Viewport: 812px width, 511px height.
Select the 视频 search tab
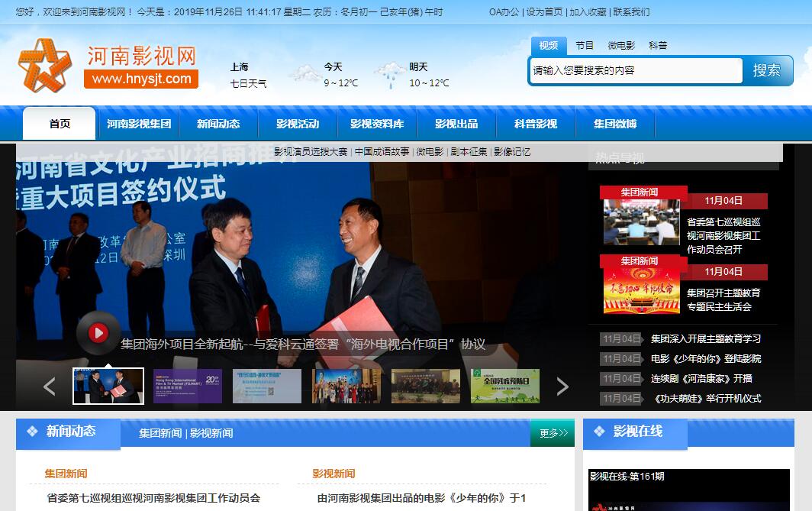click(548, 46)
